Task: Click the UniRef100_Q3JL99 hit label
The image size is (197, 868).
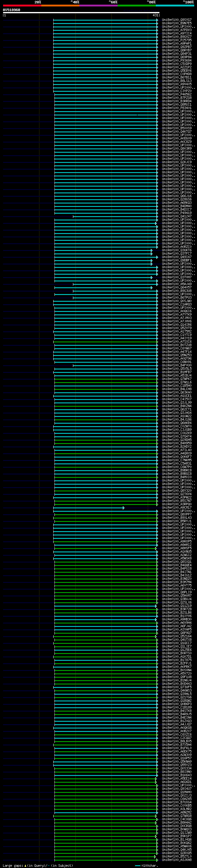Action: pos(177,403)
